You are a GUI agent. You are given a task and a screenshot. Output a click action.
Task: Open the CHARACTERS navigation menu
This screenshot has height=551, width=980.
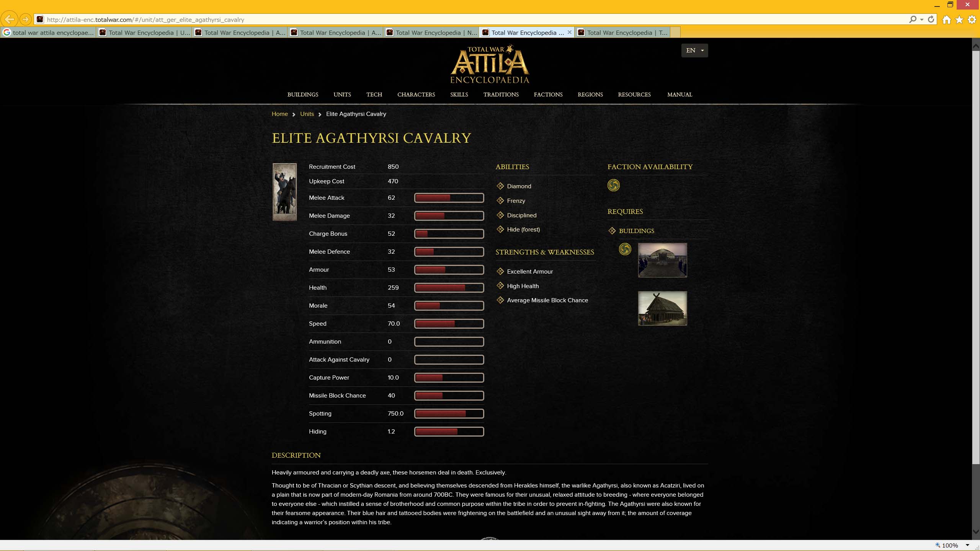[x=416, y=95]
